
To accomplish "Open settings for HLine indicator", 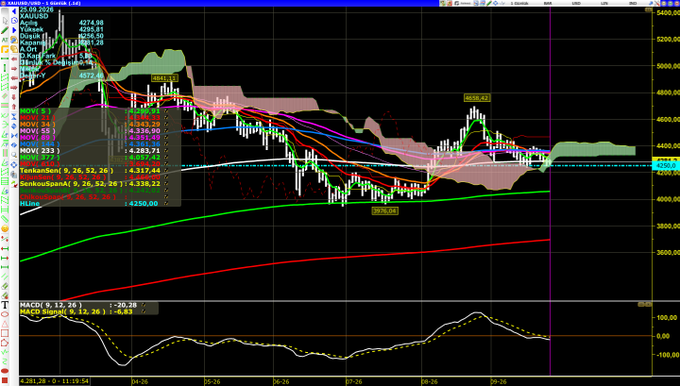I will pos(166,203).
